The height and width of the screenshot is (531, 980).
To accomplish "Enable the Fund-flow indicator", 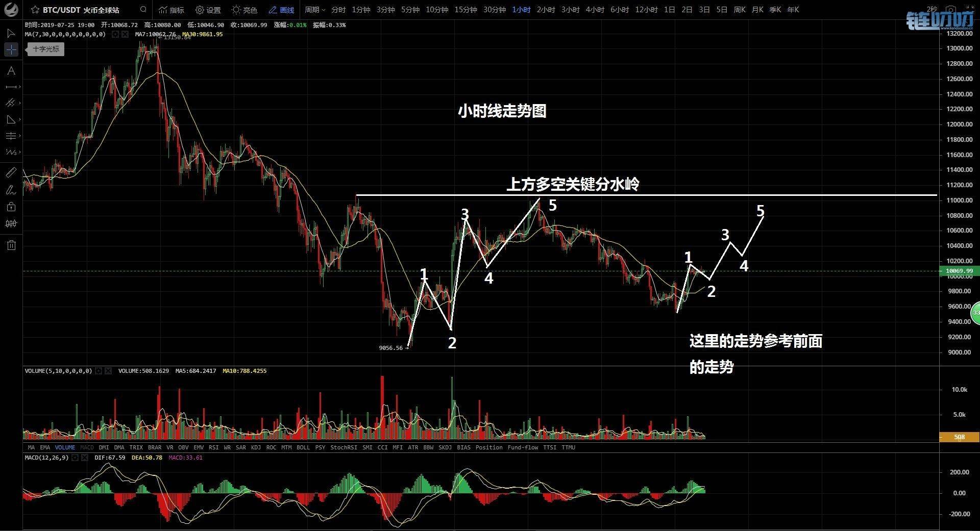I will point(523,447).
